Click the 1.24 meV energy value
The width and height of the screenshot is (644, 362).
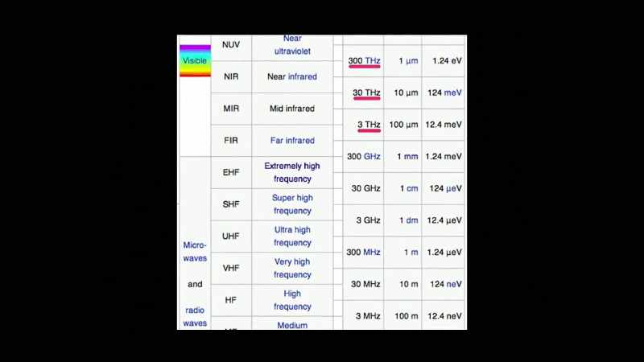[x=444, y=156]
